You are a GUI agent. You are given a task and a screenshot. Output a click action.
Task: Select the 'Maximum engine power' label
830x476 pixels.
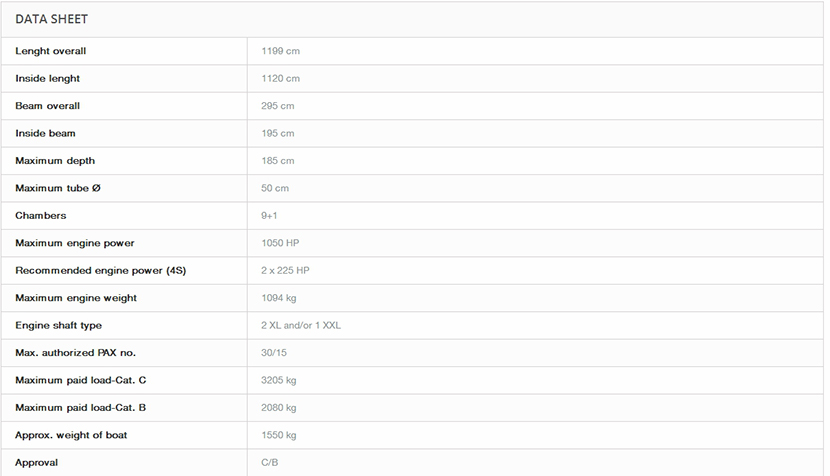pos(75,243)
